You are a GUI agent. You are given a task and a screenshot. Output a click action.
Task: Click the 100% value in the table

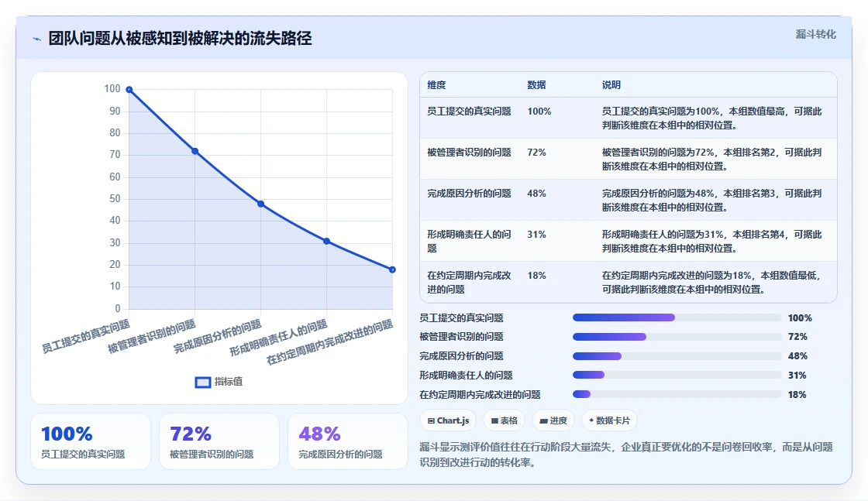539,112
